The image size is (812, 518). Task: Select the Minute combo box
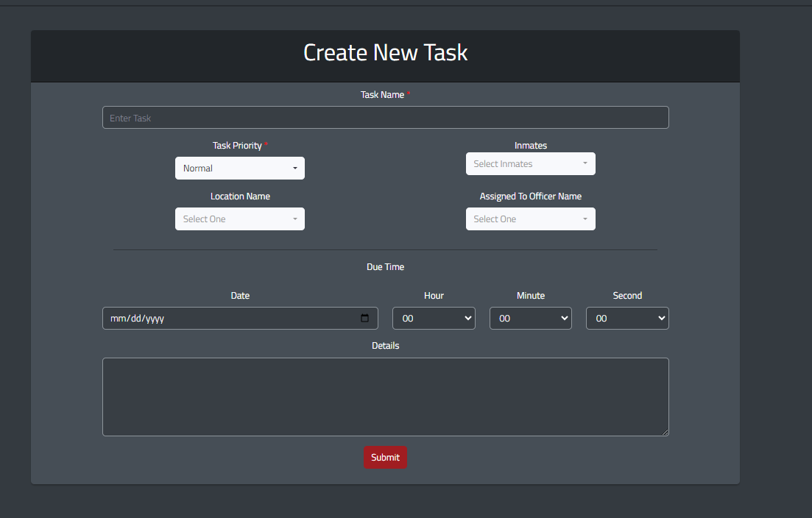(530, 318)
